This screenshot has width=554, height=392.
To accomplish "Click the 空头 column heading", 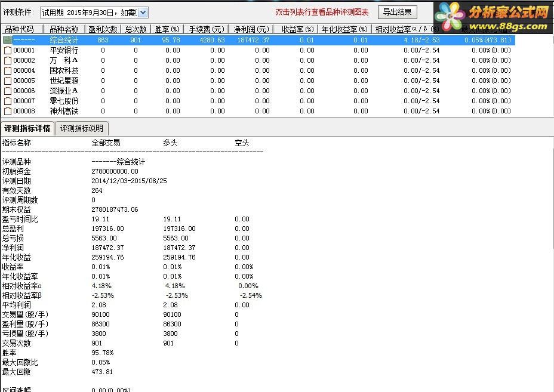I will (x=242, y=143).
